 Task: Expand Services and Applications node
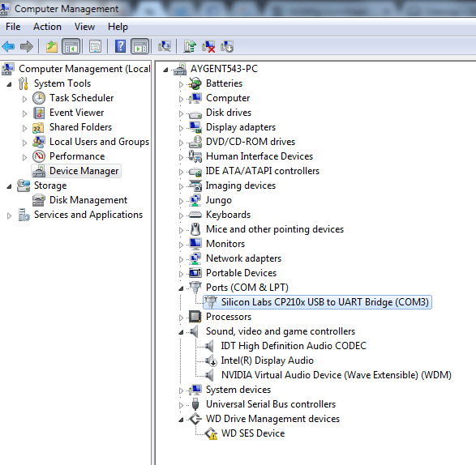pos(9,215)
